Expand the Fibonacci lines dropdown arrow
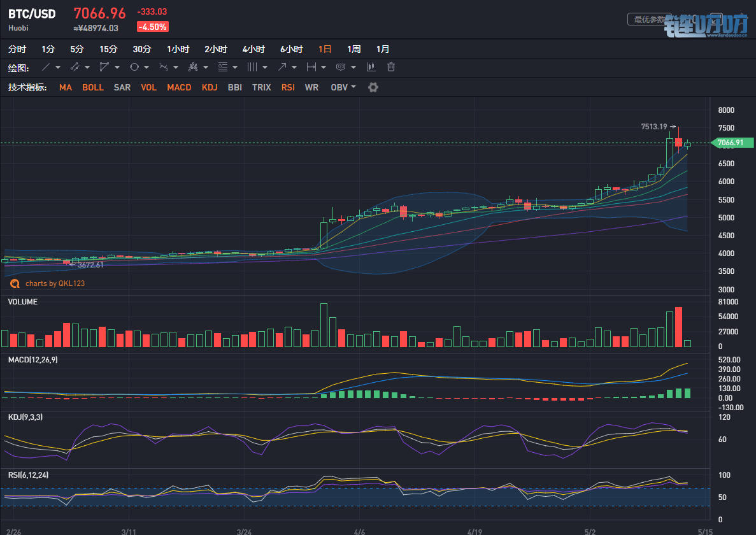Image resolution: width=756 pixels, height=535 pixels. pyautogui.click(x=235, y=68)
